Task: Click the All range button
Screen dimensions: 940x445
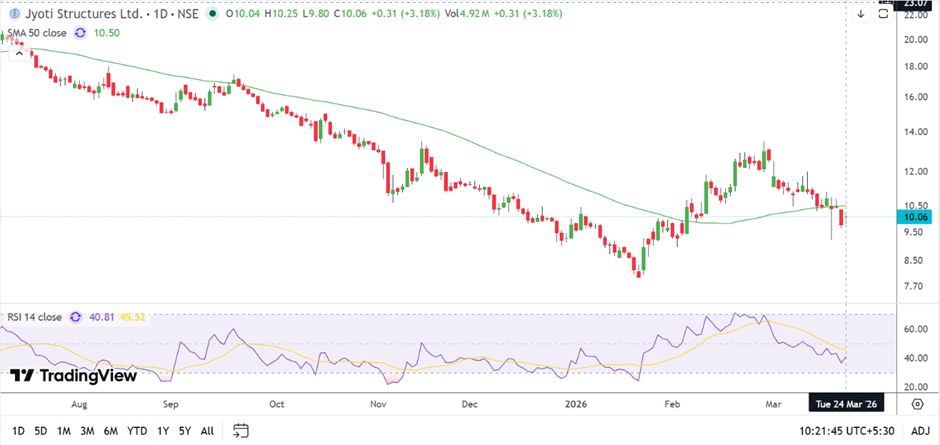Action: tap(207, 431)
